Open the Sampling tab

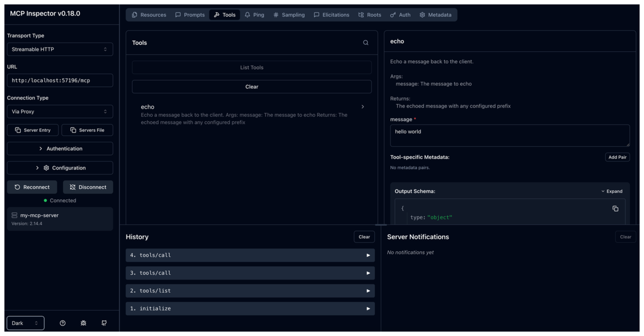click(289, 15)
